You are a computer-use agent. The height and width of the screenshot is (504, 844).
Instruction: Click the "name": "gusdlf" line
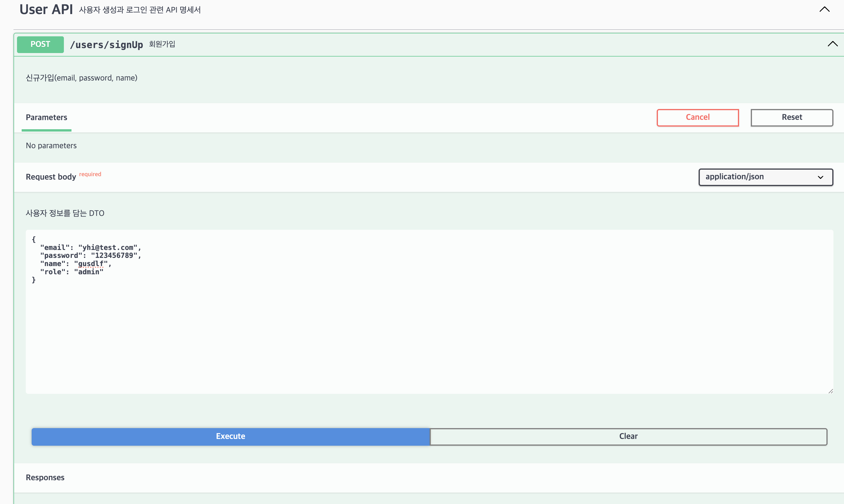pyautogui.click(x=75, y=263)
